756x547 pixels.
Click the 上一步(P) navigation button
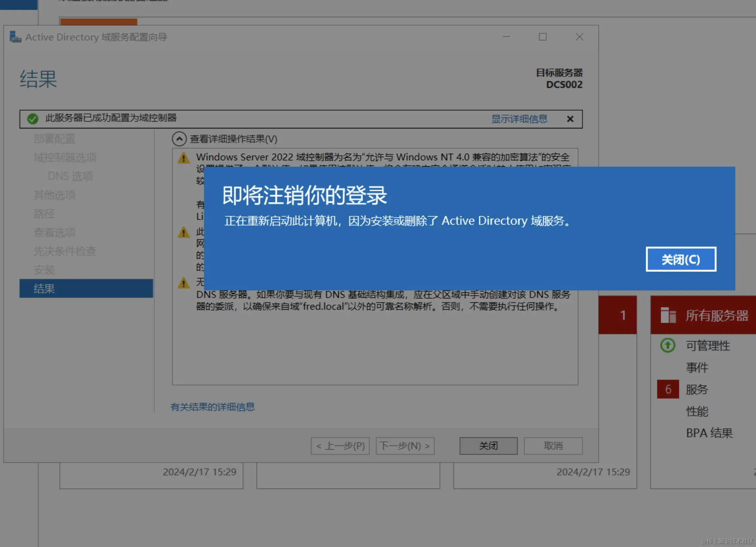340,446
